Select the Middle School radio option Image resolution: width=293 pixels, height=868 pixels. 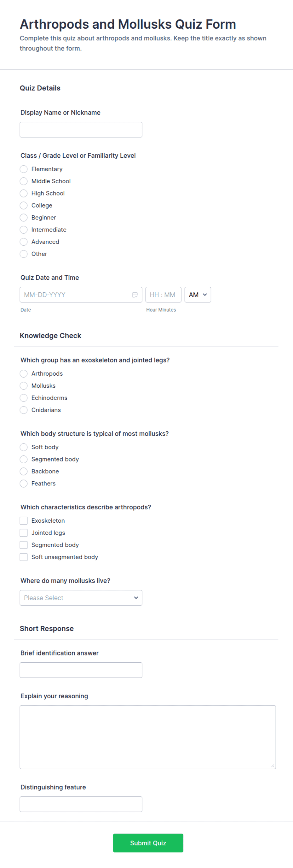24,181
